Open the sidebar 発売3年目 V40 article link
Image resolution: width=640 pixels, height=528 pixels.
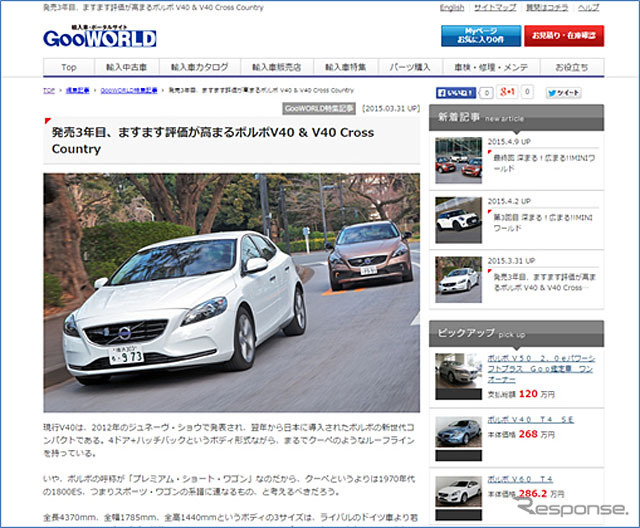[x=544, y=282]
